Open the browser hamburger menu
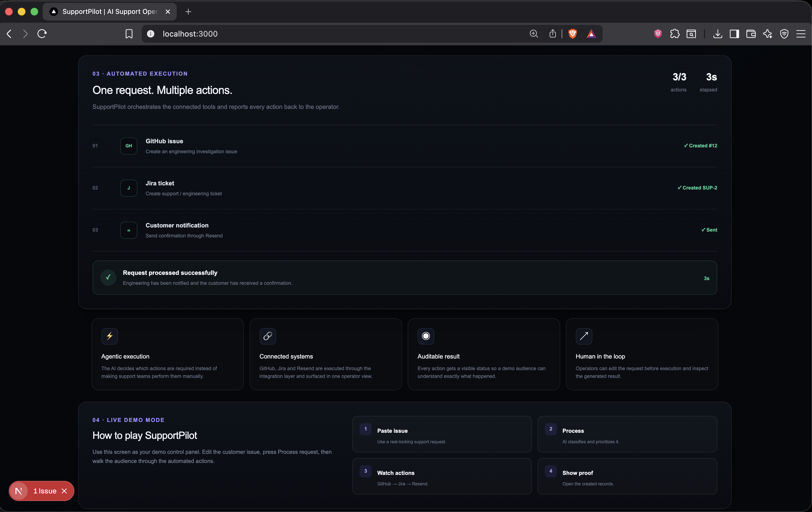The width and height of the screenshot is (812, 512). 801,34
